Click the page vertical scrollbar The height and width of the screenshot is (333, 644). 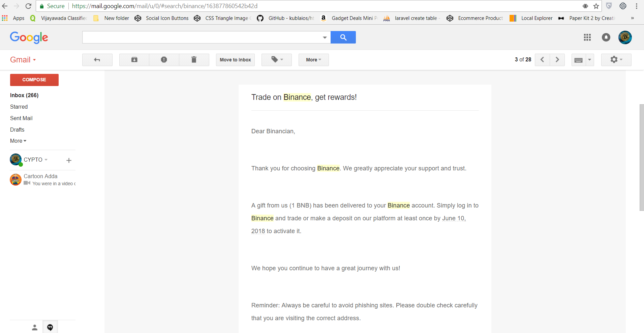click(642, 158)
